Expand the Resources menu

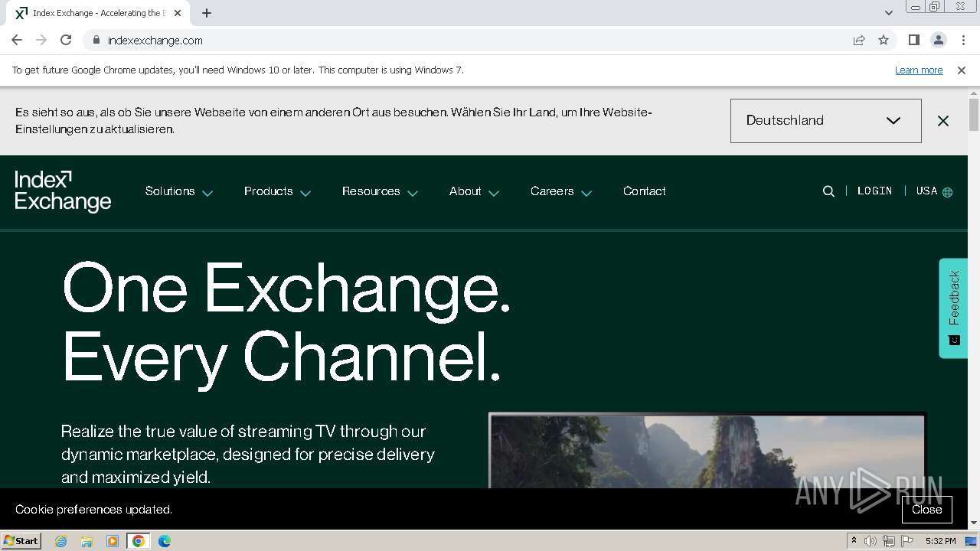pyautogui.click(x=380, y=191)
